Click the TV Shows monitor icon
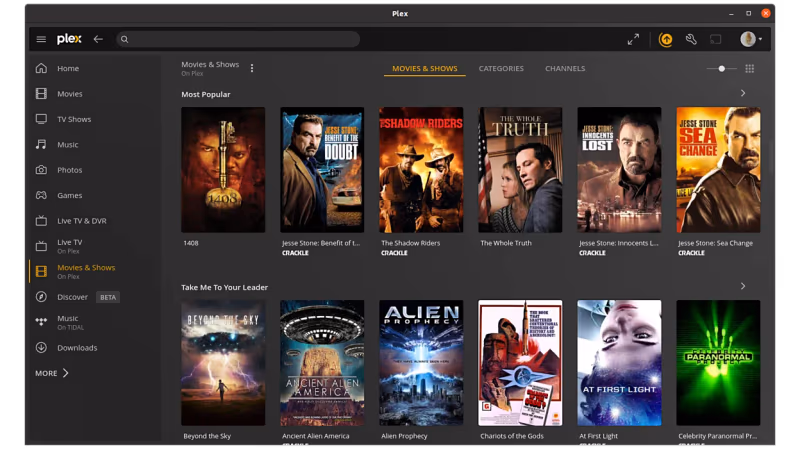The height and width of the screenshot is (450, 800). click(x=41, y=119)
